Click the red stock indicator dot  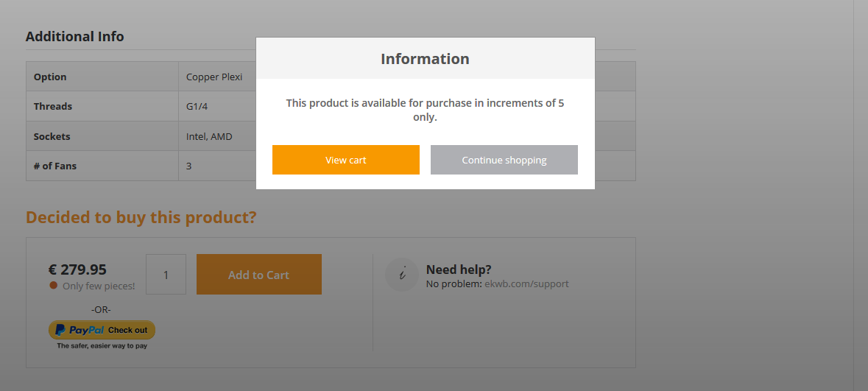pyautogui.click(x=54, y=285)
